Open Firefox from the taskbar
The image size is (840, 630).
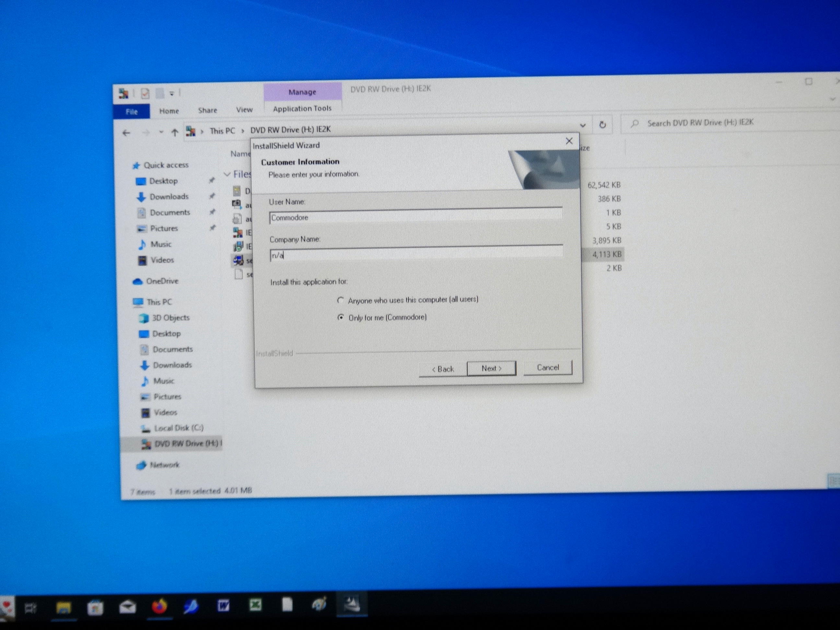tap(159, 606)
